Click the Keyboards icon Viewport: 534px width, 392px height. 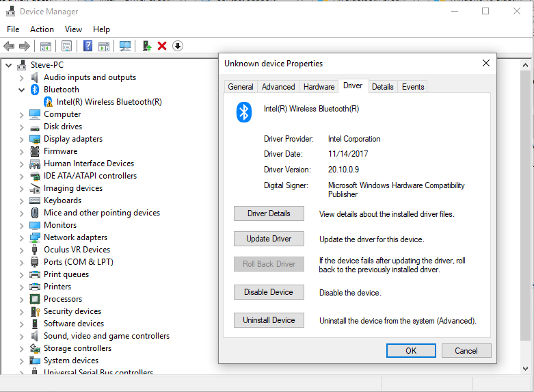coord(35,200)
